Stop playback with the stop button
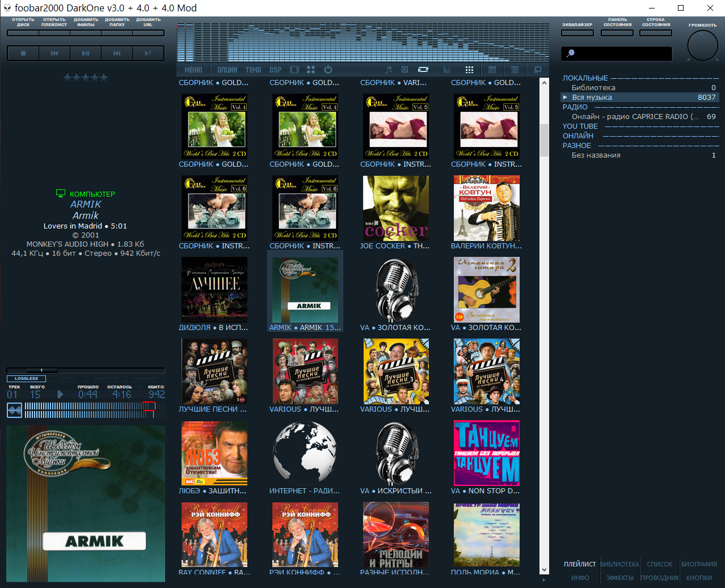This screenshot has width=725, height=588. click(x=23, y=53)
